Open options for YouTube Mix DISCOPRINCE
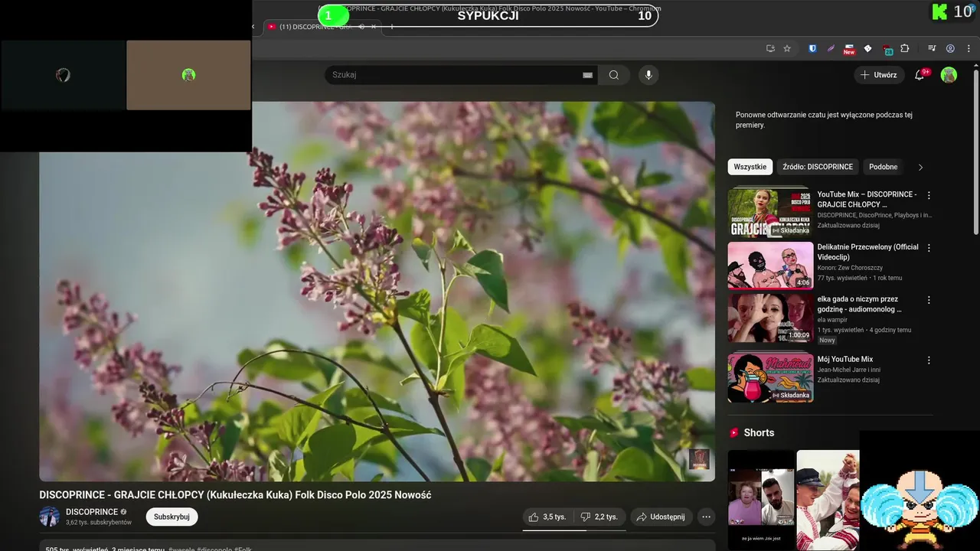Screen dimensions: 980x551 click(x=929, y=196)
